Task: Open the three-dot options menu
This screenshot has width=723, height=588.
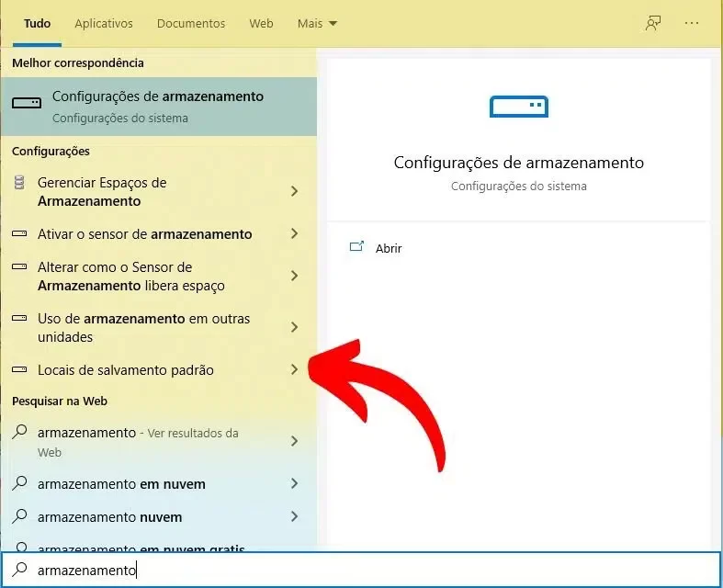Action: 692,23
